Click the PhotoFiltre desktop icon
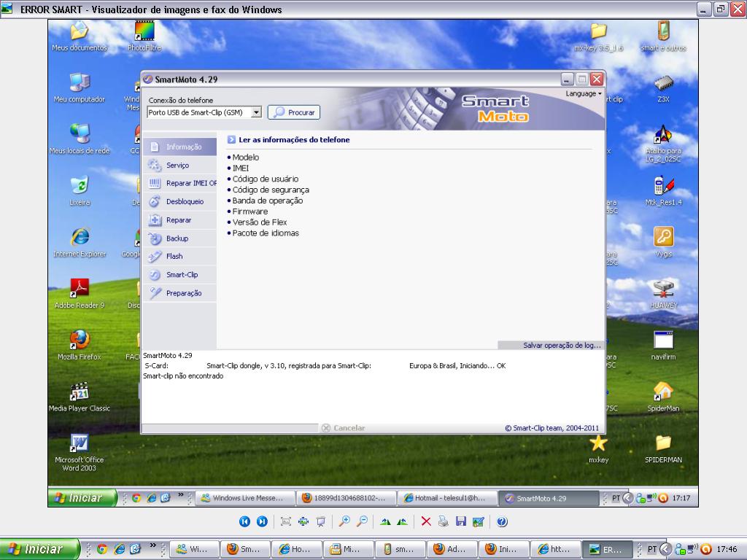Image resolution: width=747 pixels, height=560 pixels. [x=144, y=36]
